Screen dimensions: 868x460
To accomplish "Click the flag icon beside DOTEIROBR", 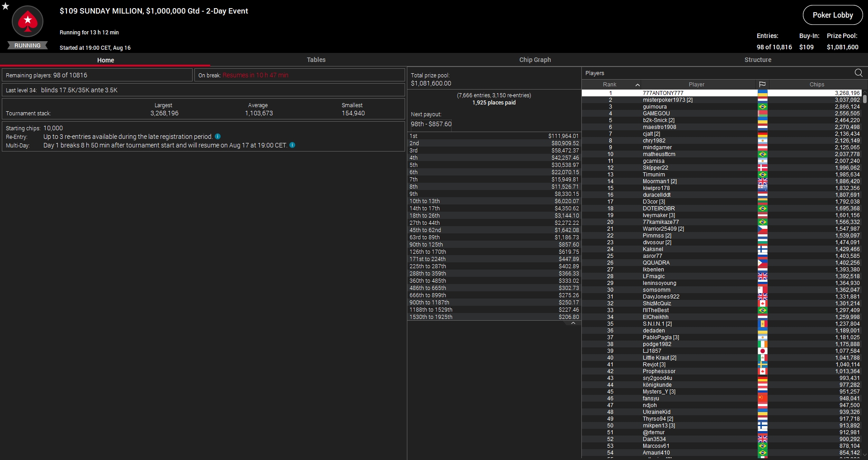I will [763, 209].
